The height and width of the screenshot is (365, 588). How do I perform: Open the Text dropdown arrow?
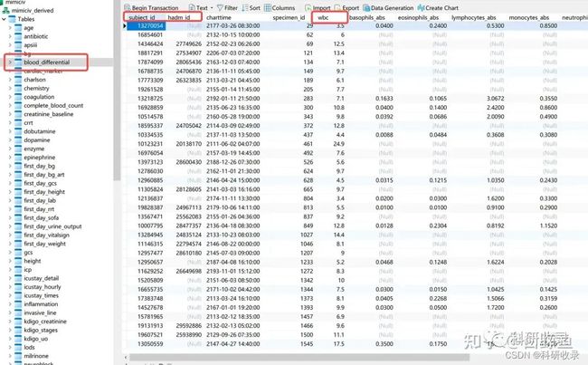[212, 8]
